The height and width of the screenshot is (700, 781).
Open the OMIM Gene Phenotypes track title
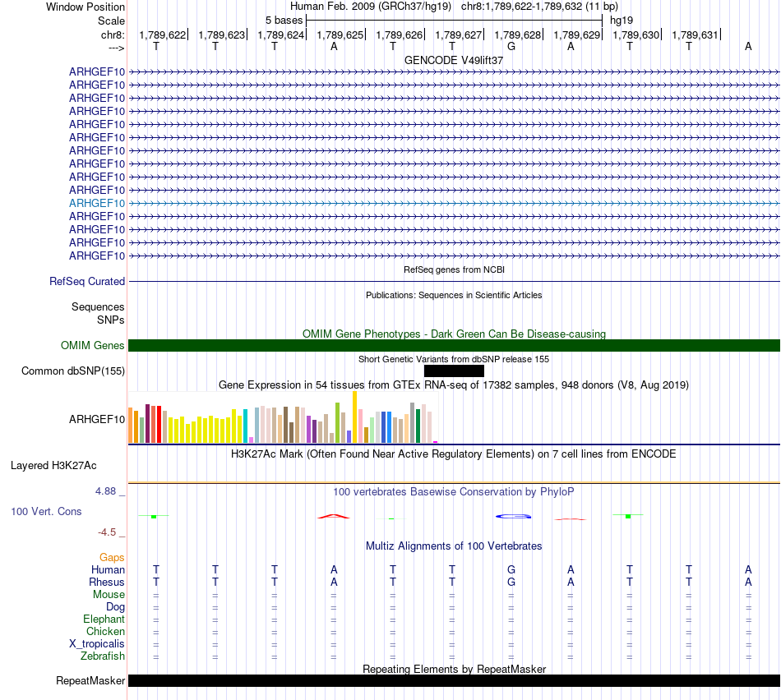[454, 334]
